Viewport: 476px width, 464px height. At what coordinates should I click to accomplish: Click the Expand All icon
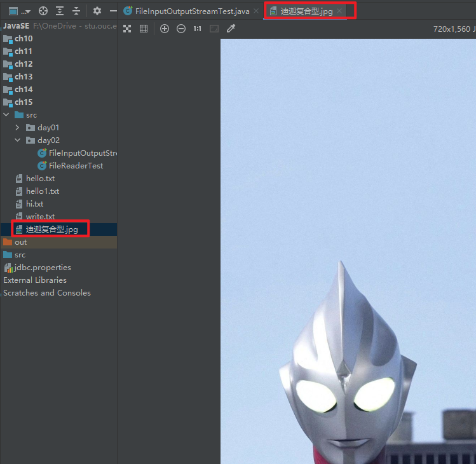60,11
